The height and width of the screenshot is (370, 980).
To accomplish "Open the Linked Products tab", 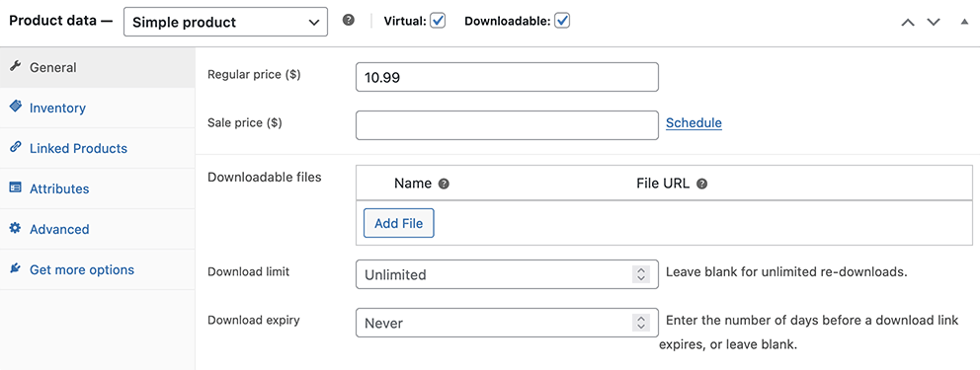I will pos(98,149).
